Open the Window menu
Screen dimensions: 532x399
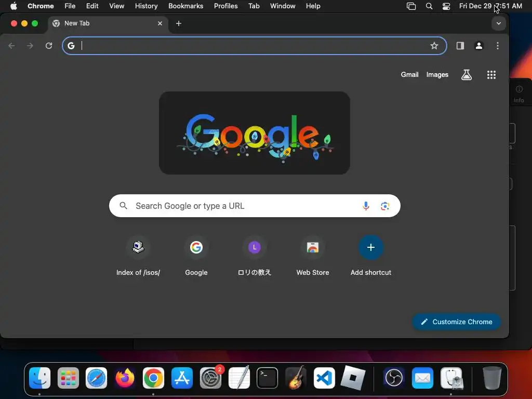[283, 6]
